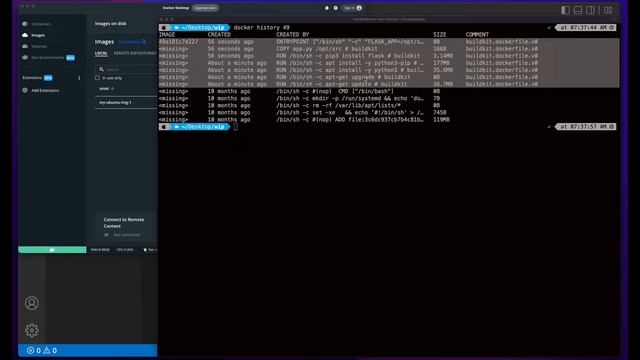Click the 119MB size value
640x360 pixels.
[441, 120]
